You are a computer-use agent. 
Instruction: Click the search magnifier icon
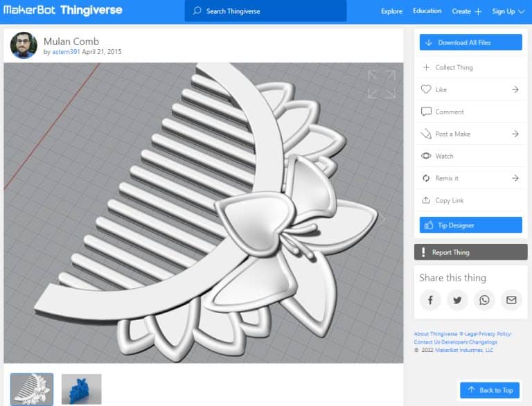pyautogui.click(x=197, y=11)
